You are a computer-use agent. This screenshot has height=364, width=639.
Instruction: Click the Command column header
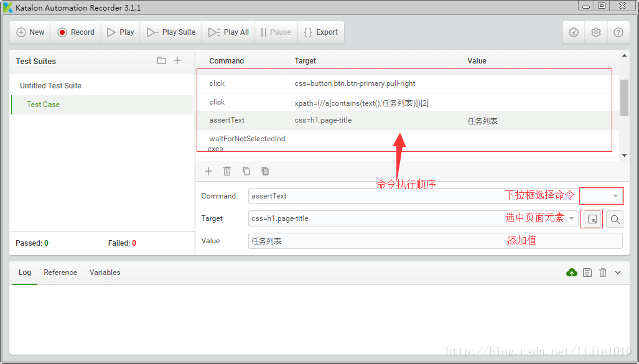226,61
